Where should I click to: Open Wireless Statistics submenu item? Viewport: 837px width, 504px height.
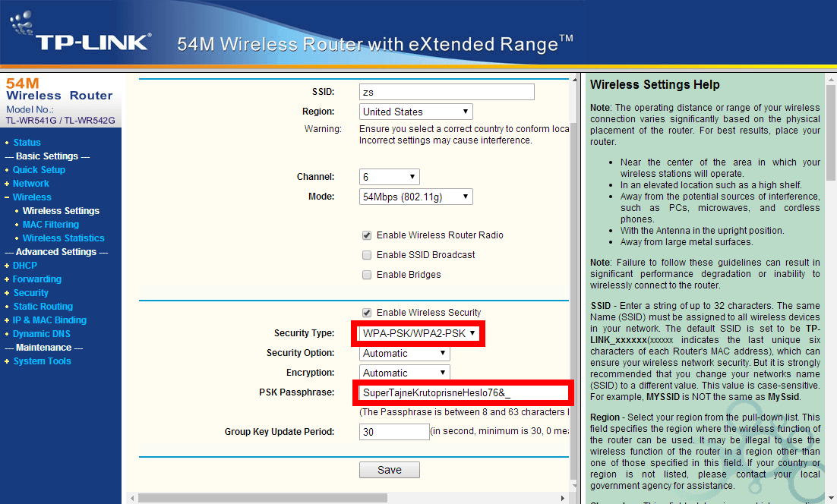(x=64, y=238)
